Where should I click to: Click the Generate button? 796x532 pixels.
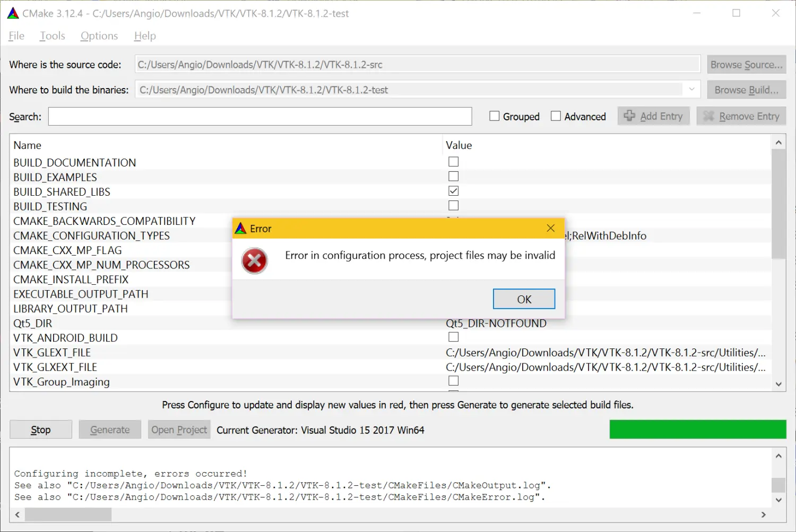tap(110, 430)
